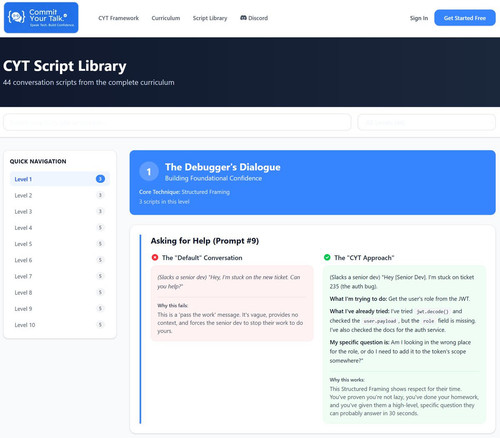Click the script search input field

point(177,122)
